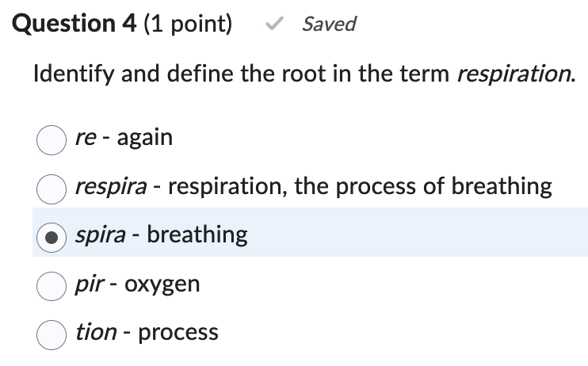Click the 'spira - breathing' answer label
This screenshot has height=366, width=588.
[161, 234]
